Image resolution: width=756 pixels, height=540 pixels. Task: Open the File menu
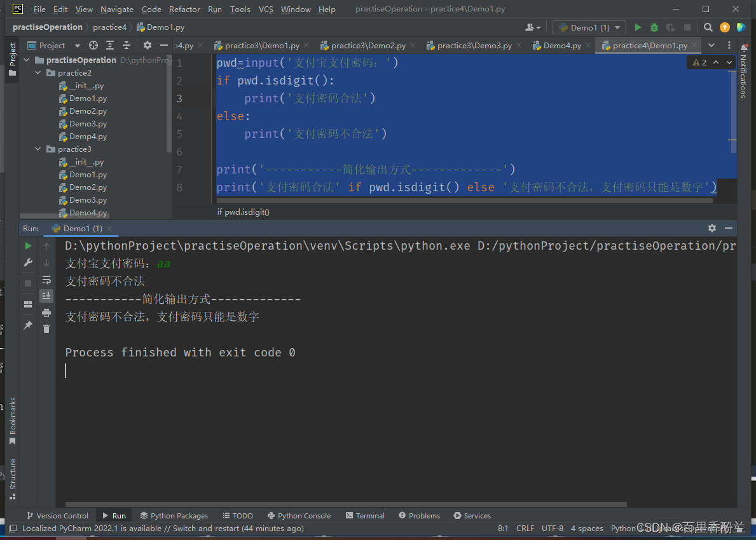(39, 9)
